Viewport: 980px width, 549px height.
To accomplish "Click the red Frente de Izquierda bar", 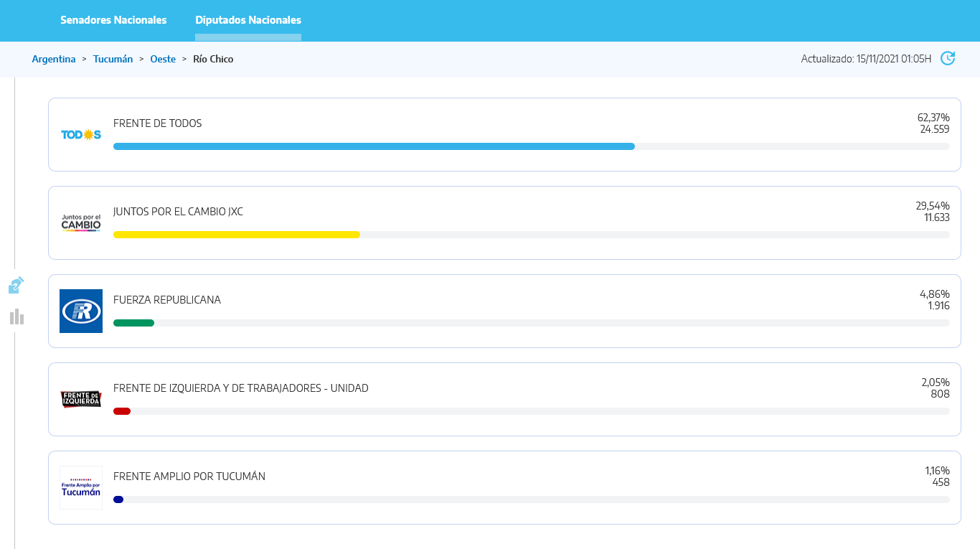I will tap(122, 411).
